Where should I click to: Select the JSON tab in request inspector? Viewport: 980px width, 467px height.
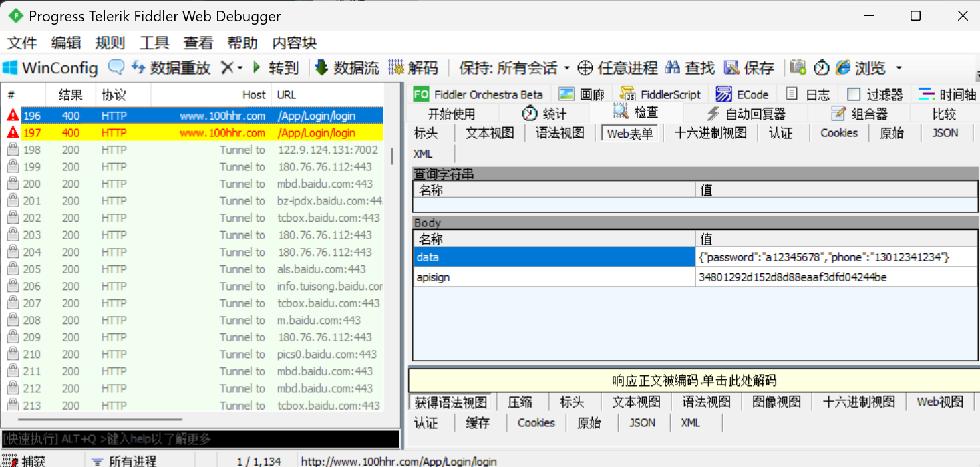(x=945, y=133)
